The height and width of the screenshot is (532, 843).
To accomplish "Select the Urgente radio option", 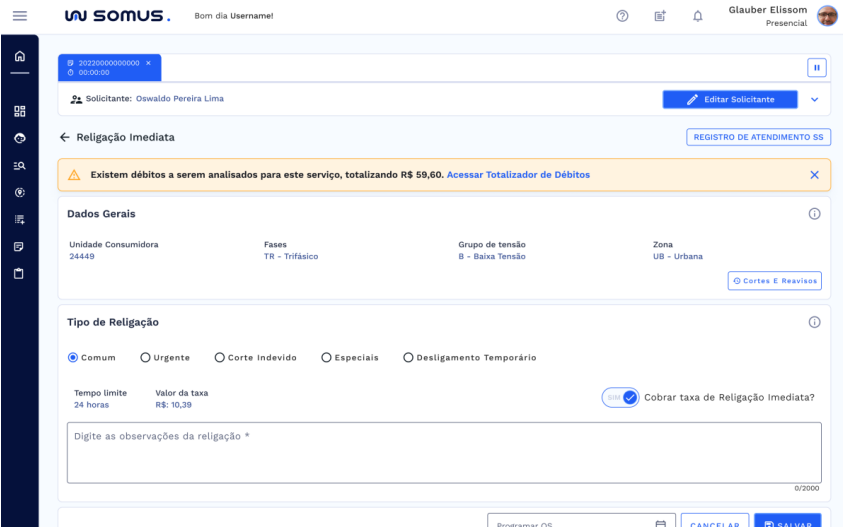I will tap(145, 357).
